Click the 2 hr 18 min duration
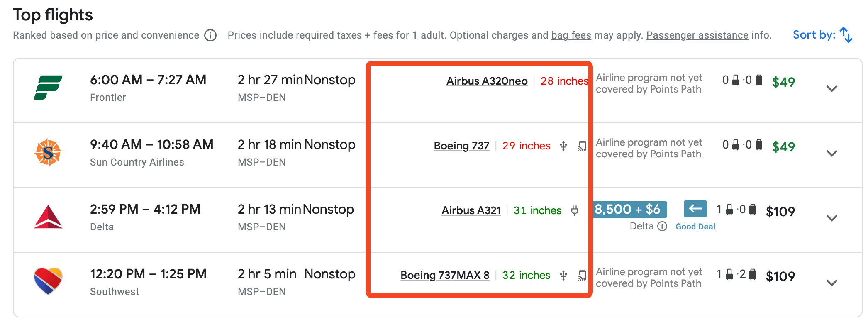Image resolution: width=868 pixels, height=327 pixels. click(270, 144)
